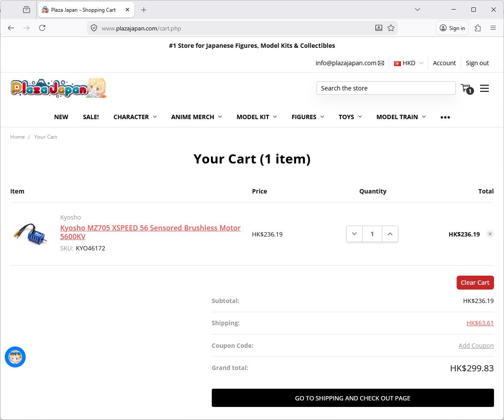504x420 pixels.
Task: Expand the TOYS menu
Action: click(350, 117)
